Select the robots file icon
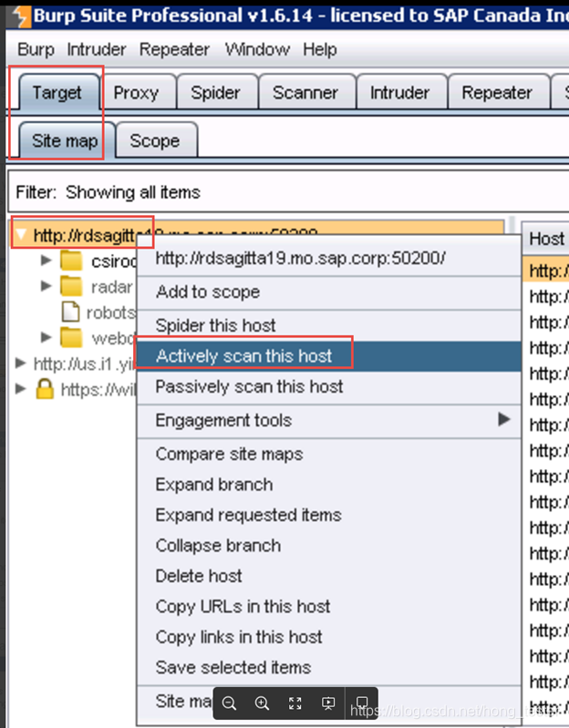The image size is (569, 728). click(70, 312)
